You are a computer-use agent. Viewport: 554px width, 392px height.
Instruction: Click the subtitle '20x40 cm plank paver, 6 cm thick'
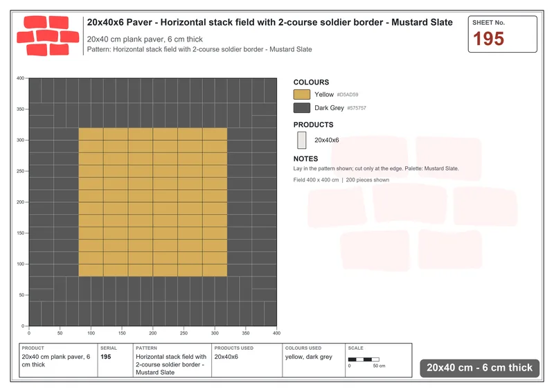[x=145, y=39]
